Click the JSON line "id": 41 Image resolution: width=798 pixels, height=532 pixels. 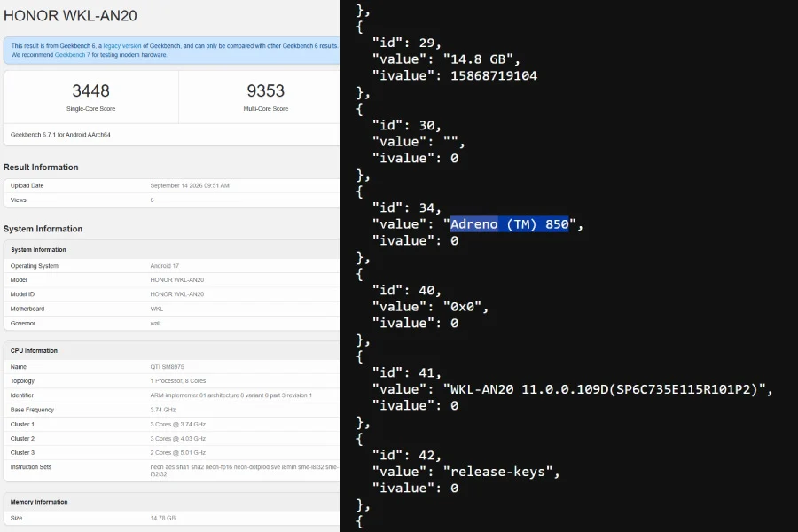[407, 372]
